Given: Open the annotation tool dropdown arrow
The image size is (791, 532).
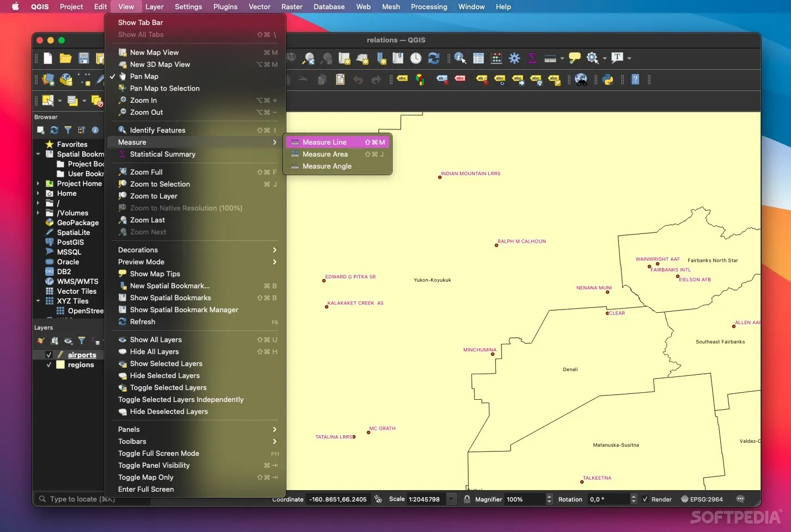Looking at the screenshot, I should [629, 58].
